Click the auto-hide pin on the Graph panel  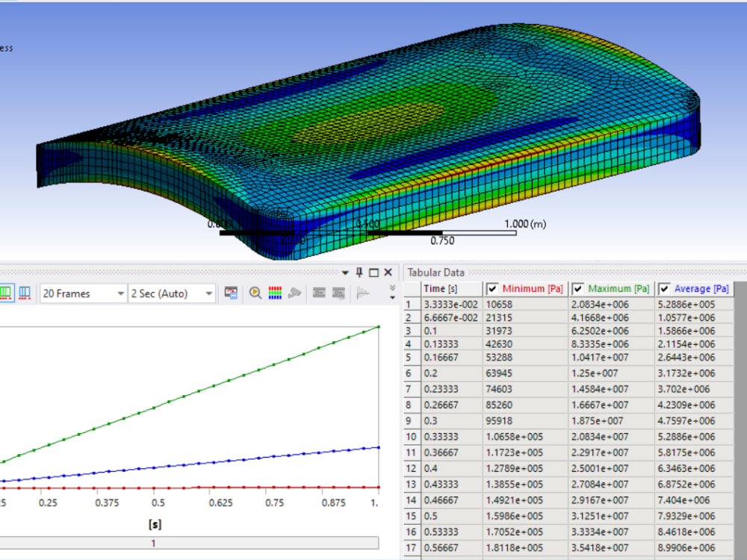coord(358,272)
